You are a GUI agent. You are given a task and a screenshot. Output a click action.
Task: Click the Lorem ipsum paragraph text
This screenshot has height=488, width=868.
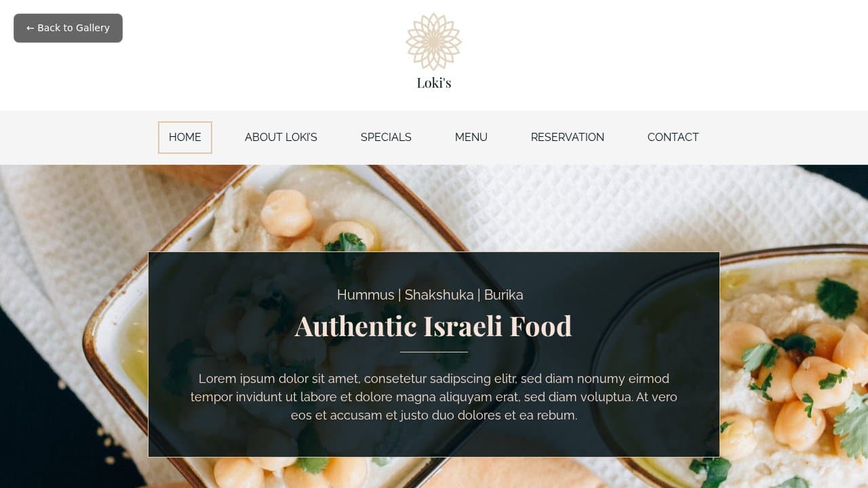click(434, 396)
